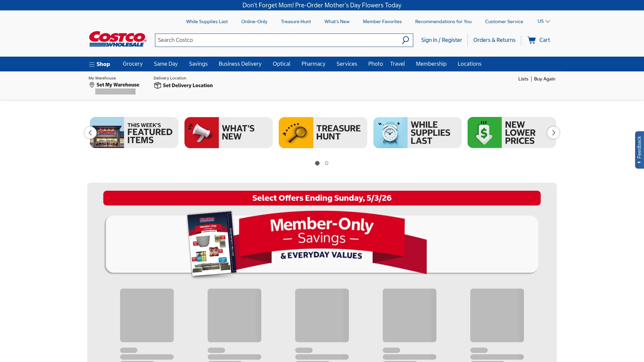Open the Optical menu item
Screen dimensions: 644x362
[281, 64]
